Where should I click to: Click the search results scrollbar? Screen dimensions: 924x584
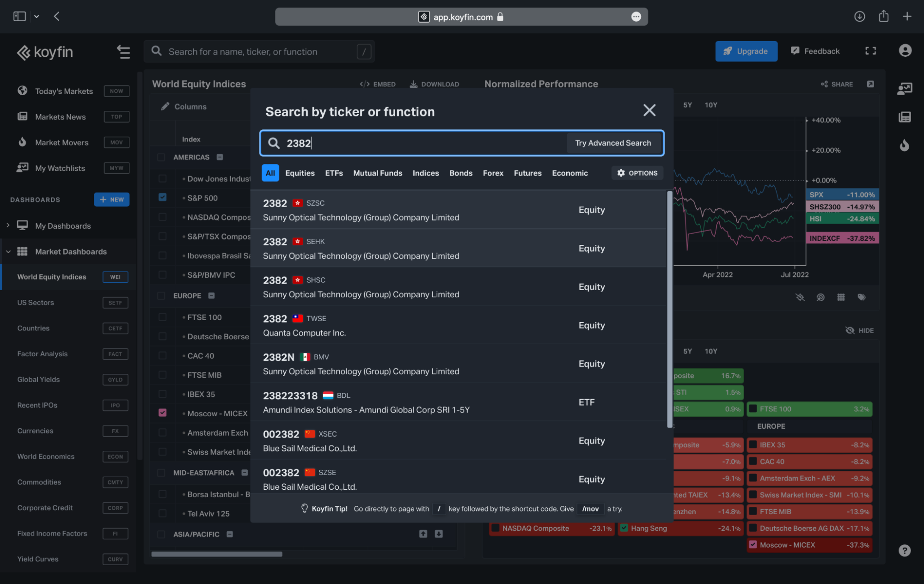[x=669, y=309]
